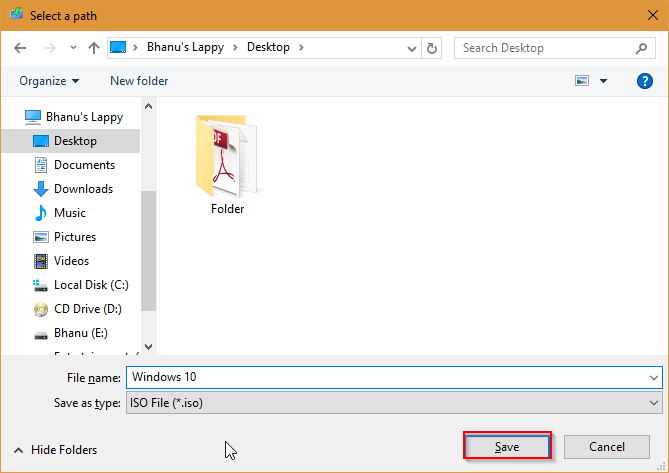Create a New folder
Image resolution: width=669 pixels, height=473 pixels.
(139, 81)
